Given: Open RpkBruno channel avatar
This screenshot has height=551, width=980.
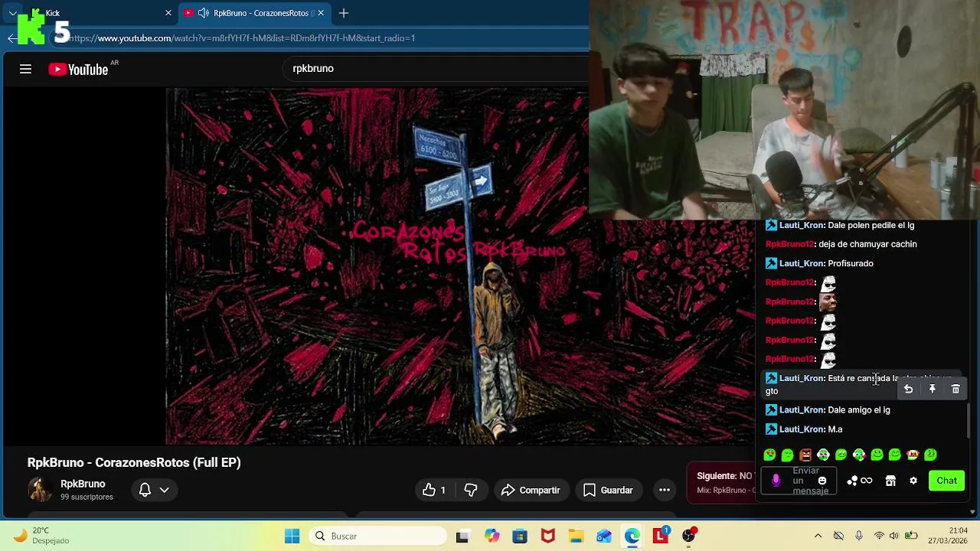Looking at the screenshot, I should click(40, 490).
